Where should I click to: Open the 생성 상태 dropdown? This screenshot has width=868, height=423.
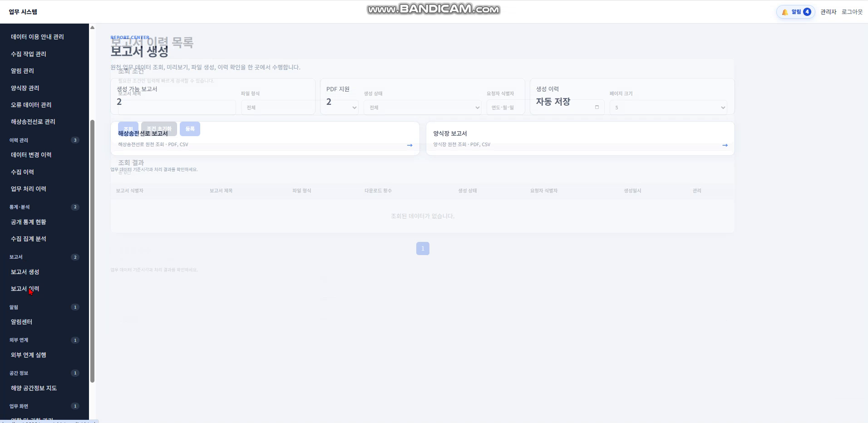(x=423, y=108)
